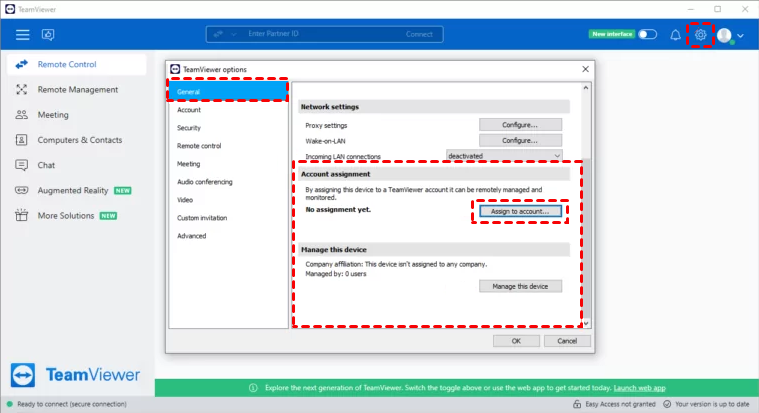This screenshot has width=759, height=413.
Task: Open Chat section in sidebar
Action: (46, 165)
